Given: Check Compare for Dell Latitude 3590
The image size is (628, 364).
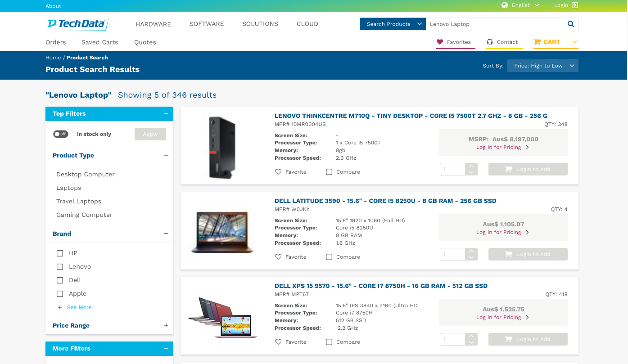Looking at the screenshot, I should click(x=329, y=257).
